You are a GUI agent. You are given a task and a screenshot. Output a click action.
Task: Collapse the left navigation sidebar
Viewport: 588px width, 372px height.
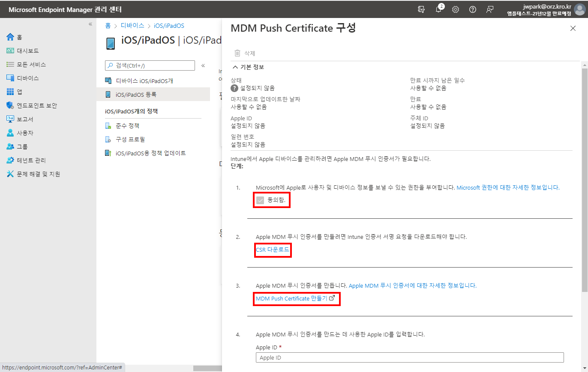[90, 24]
